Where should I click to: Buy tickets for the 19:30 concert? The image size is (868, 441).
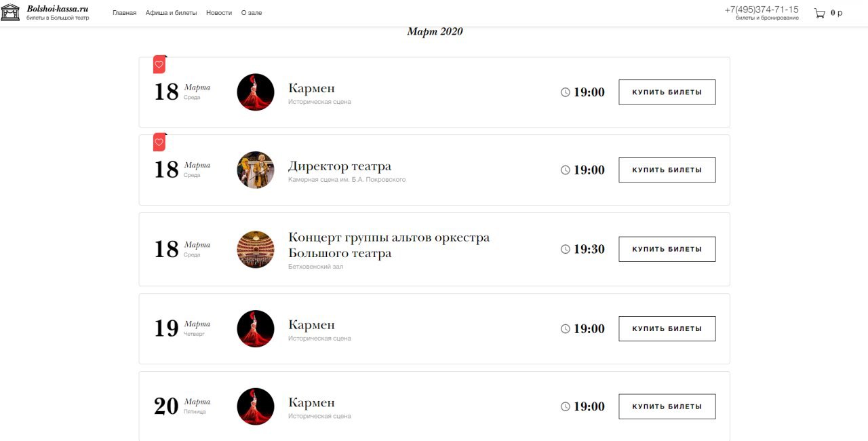667,249
